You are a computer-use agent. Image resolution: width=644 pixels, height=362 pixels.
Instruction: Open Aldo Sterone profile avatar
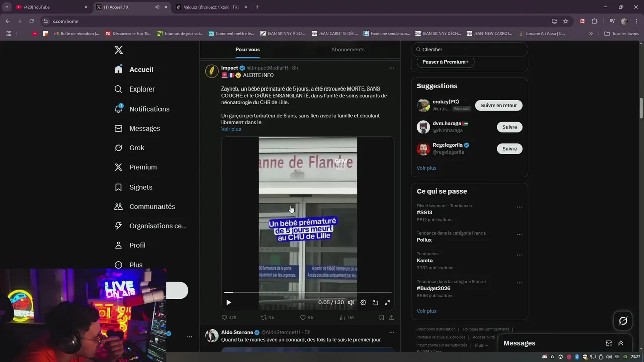(x=212, y=335)
